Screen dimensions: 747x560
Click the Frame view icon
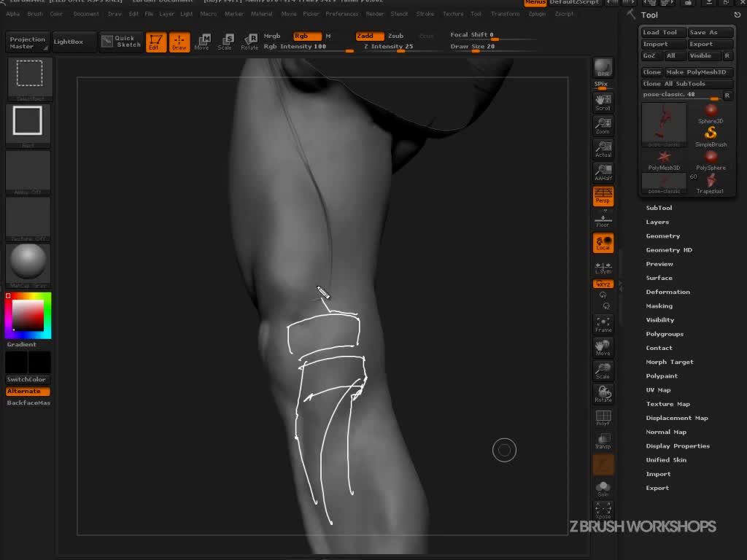pyautogui.click(x=603, y=324)
